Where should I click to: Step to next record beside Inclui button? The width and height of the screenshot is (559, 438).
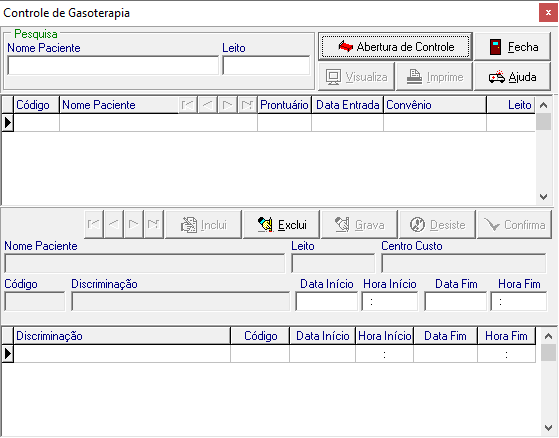(x=134, y=224)
